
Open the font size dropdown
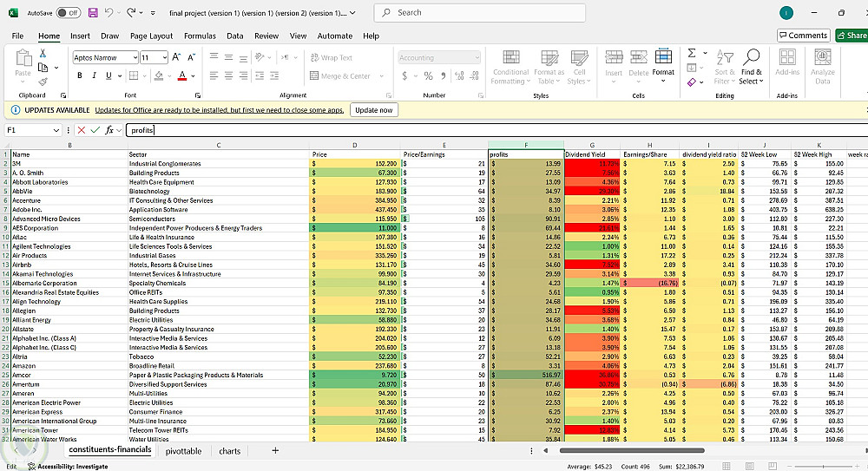[165, 57]
